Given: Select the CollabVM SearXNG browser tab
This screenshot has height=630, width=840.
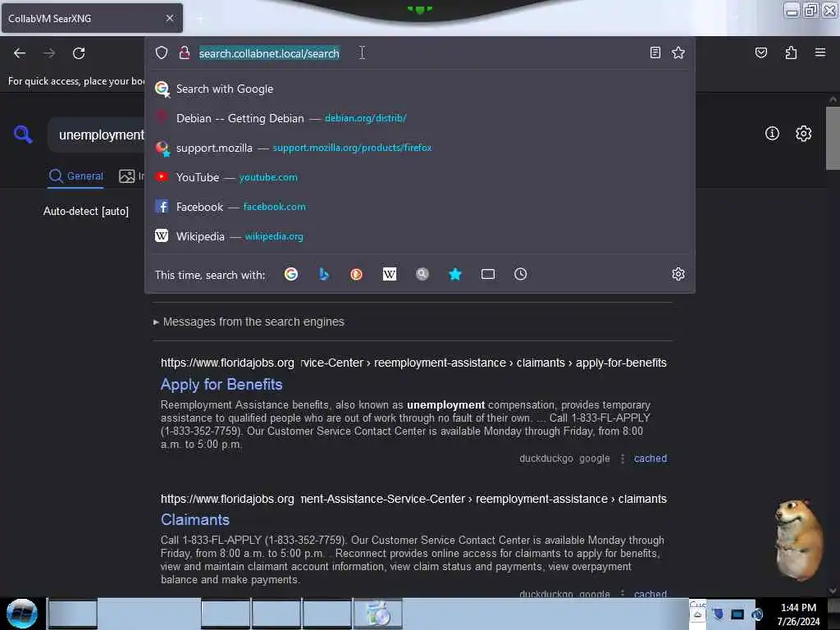Looking at the screenshot, I should (92, 18).
